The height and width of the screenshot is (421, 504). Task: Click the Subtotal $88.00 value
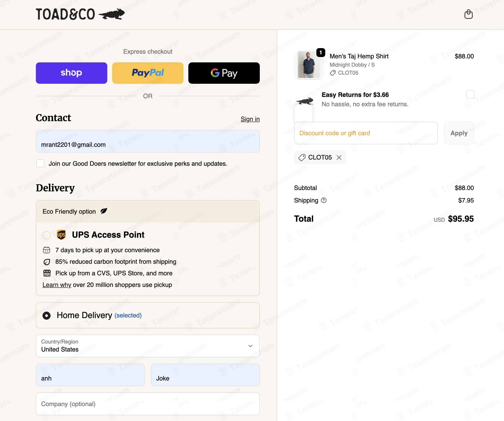coord(464,188)
